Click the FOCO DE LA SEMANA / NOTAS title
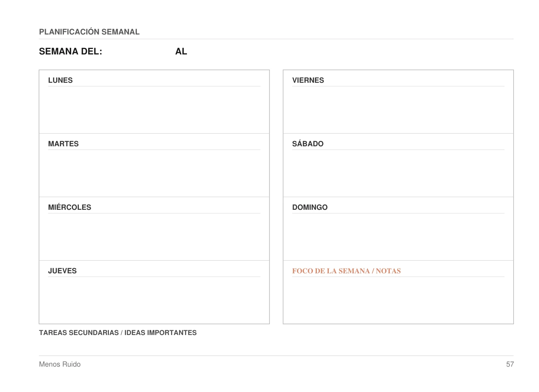 click(x=347, y=271)
